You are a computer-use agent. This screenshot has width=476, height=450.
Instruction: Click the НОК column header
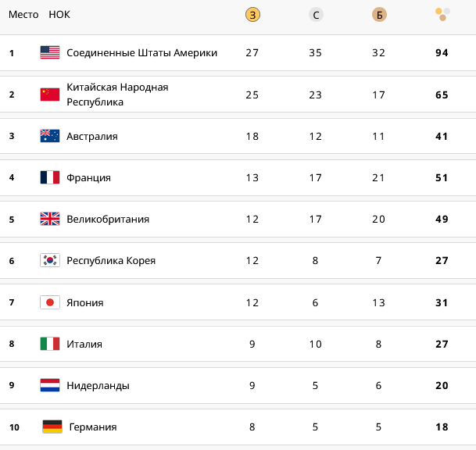click(59, 15)
